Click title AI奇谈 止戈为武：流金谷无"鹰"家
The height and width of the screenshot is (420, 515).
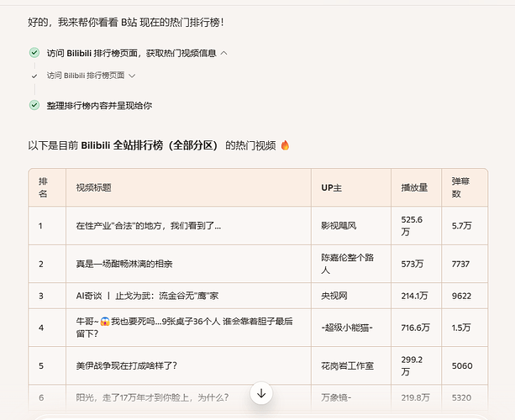pos(147,296)
